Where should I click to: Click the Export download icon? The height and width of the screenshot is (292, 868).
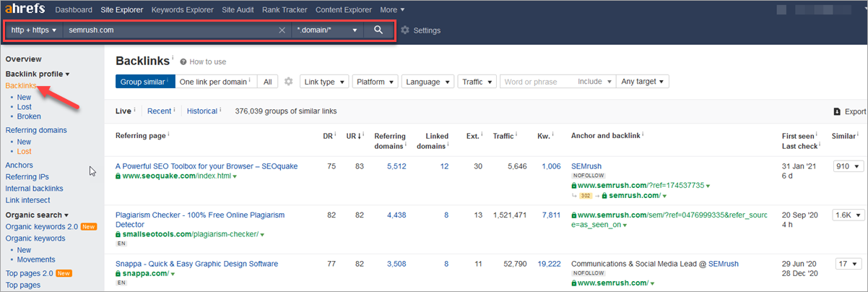click(837, 111)
